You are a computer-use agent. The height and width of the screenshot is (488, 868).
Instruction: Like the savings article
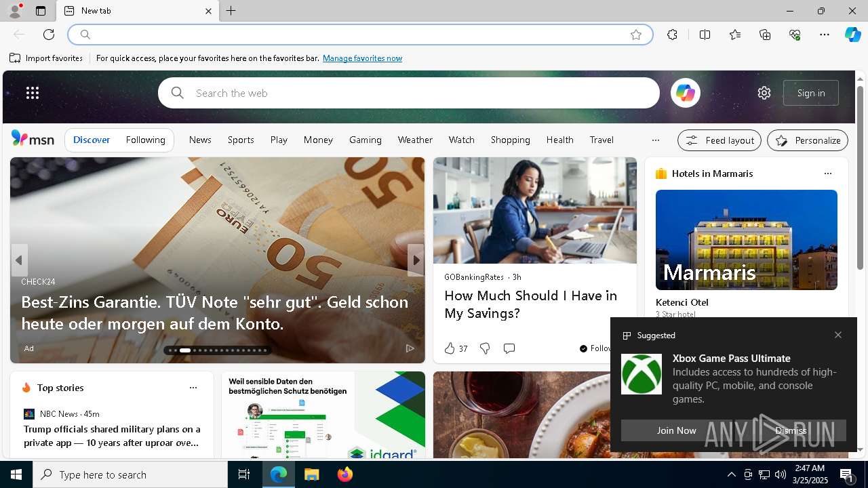click(450, 348)
